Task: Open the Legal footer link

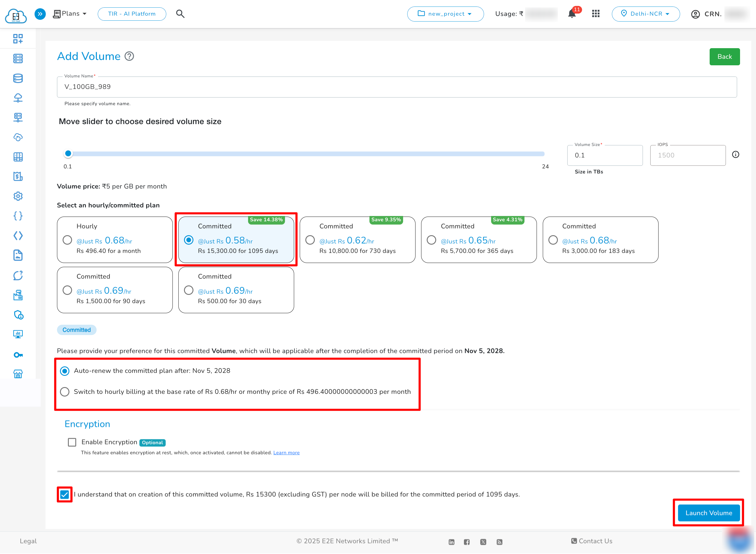Action: click(28, 541)
